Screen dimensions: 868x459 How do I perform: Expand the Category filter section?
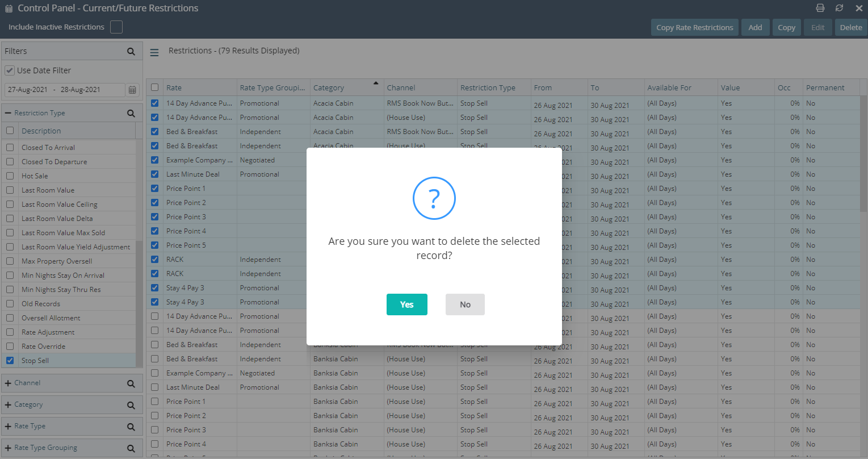[x=8, y=404]
